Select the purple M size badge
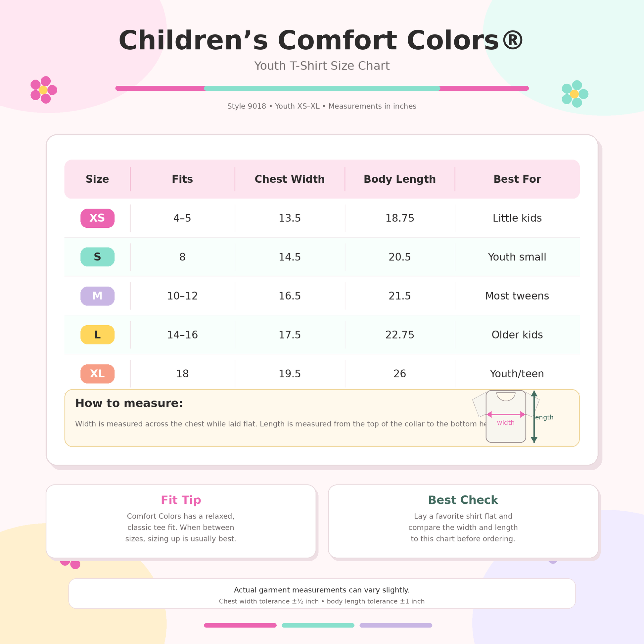 (x=97, y=296)
